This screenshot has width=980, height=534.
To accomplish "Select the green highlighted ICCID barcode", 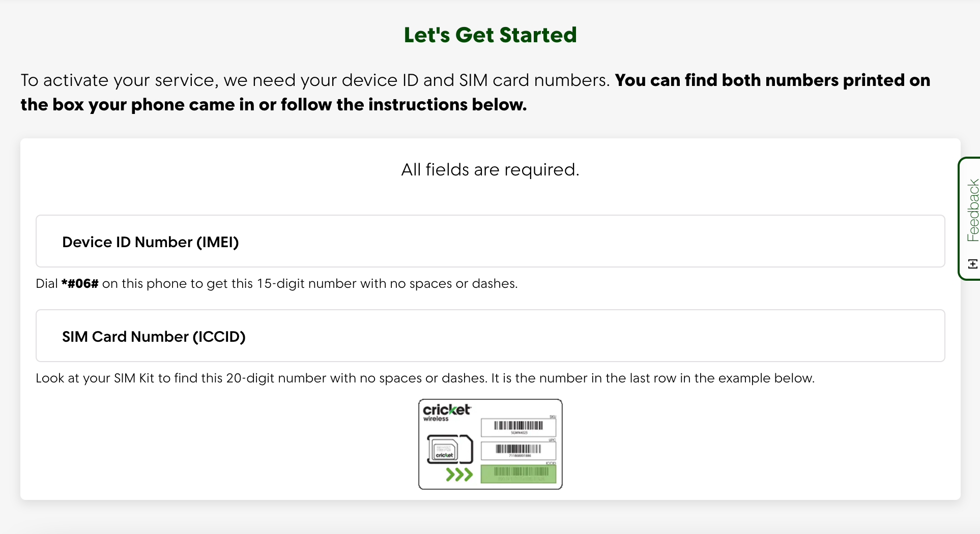I will tap(518, 473).
